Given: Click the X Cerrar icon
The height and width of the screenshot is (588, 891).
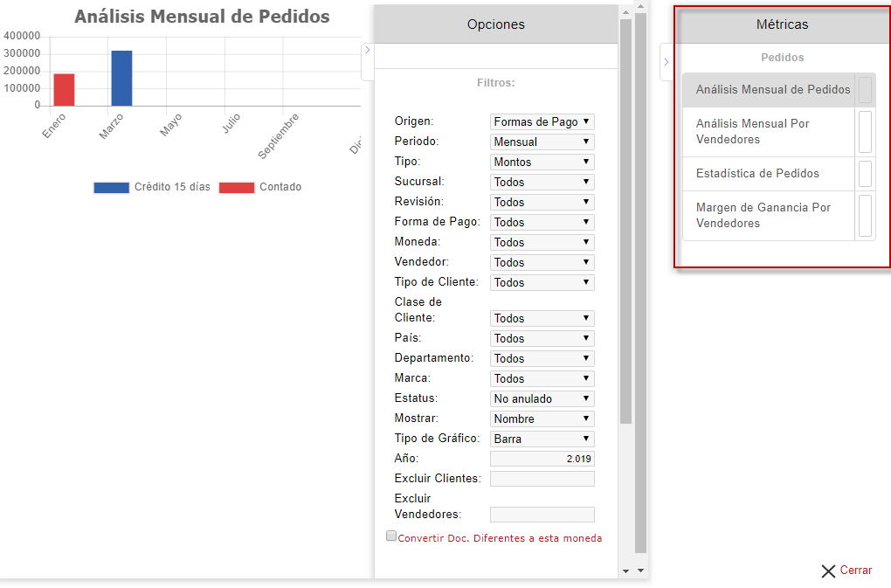Looking at the screenshot, I should tap(828, 571).
